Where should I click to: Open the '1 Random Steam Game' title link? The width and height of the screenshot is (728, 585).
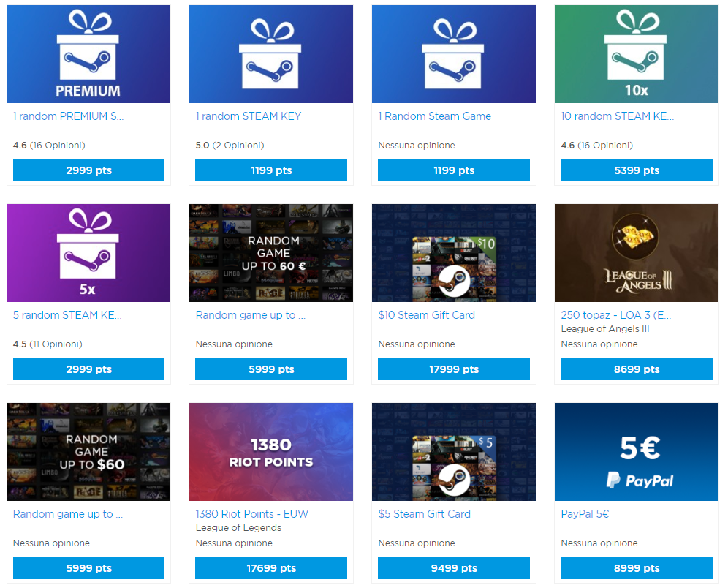pos(435,116)
